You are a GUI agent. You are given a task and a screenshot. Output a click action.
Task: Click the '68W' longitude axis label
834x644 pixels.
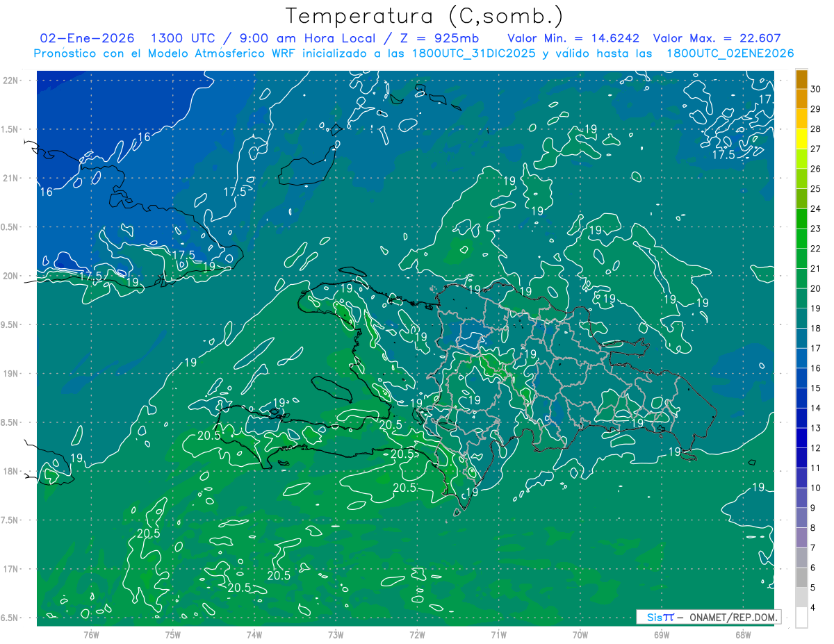(743, 634)
